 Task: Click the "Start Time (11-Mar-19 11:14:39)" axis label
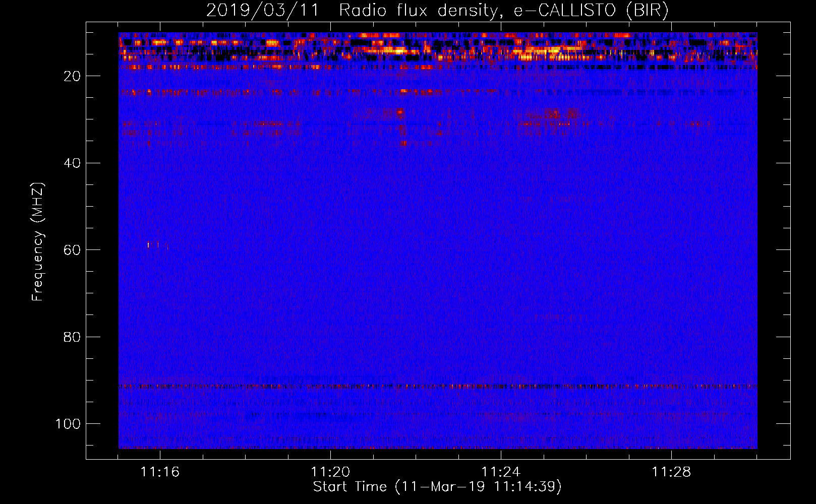(437, 487)
